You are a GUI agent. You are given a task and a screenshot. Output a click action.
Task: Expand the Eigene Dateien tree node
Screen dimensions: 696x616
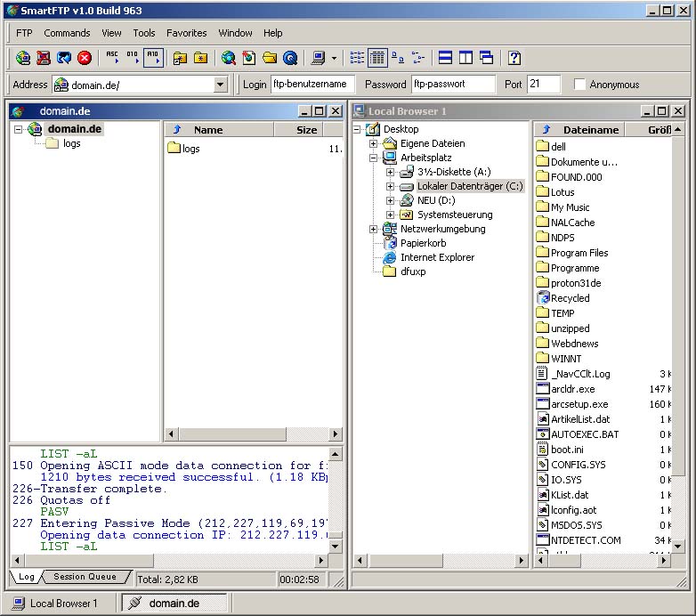click(373, 143)
